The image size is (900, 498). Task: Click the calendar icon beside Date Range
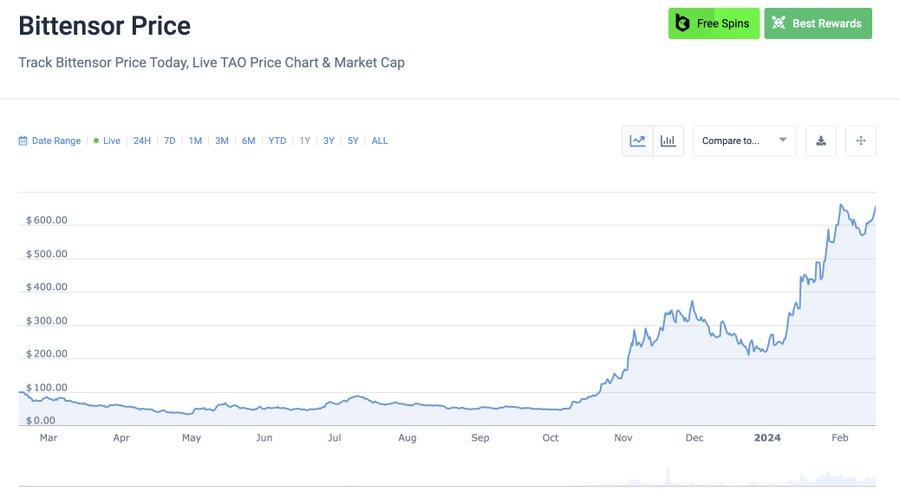tap(23, 141)
